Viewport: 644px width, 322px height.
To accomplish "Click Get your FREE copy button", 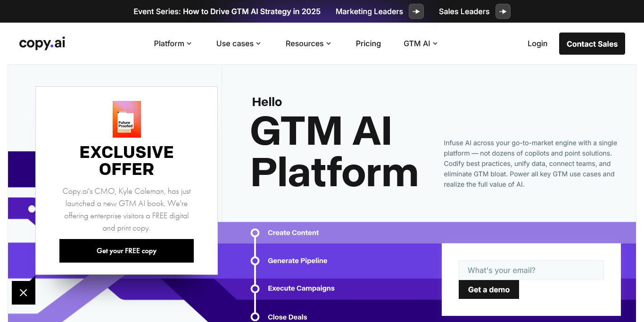I will coord(126,251).
